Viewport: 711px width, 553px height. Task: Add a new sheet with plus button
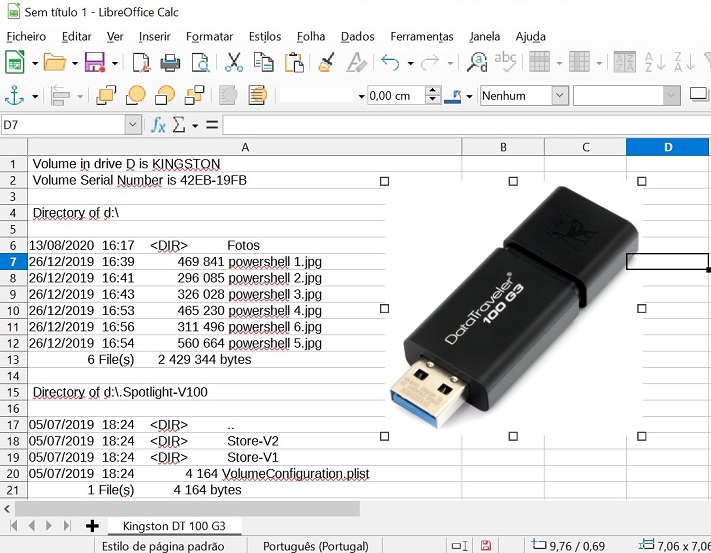pos(92,526)
